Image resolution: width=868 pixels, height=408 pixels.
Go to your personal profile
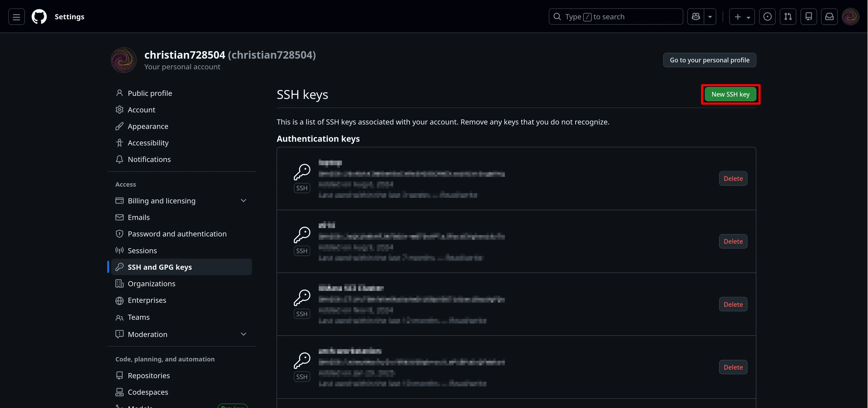point(709,60)
